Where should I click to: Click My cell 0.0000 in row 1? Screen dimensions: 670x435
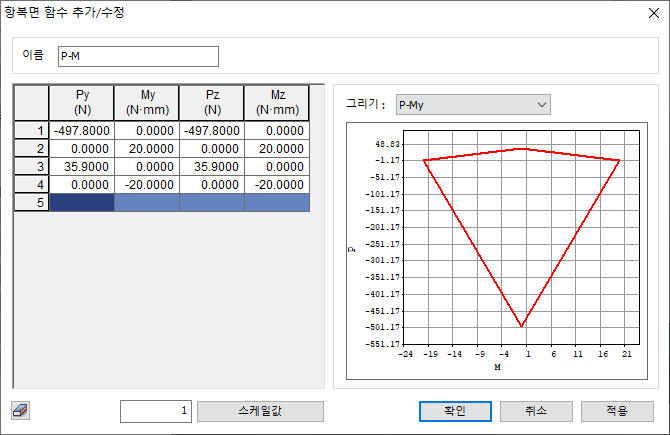tap(147, 130)
